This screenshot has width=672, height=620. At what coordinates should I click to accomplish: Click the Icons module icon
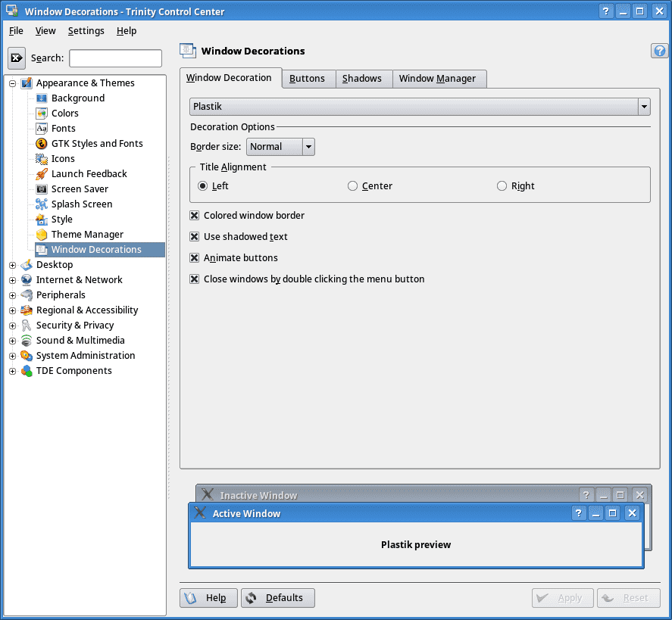(42, 159)
